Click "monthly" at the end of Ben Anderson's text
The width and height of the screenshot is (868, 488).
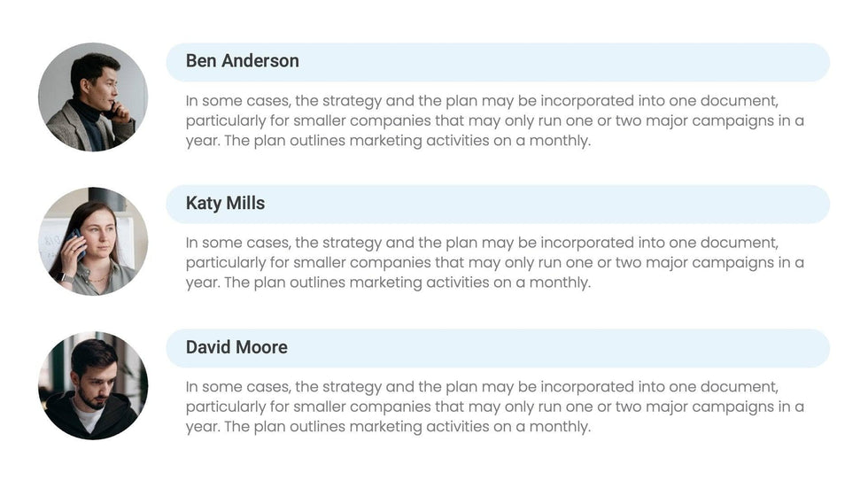(559, 141)
